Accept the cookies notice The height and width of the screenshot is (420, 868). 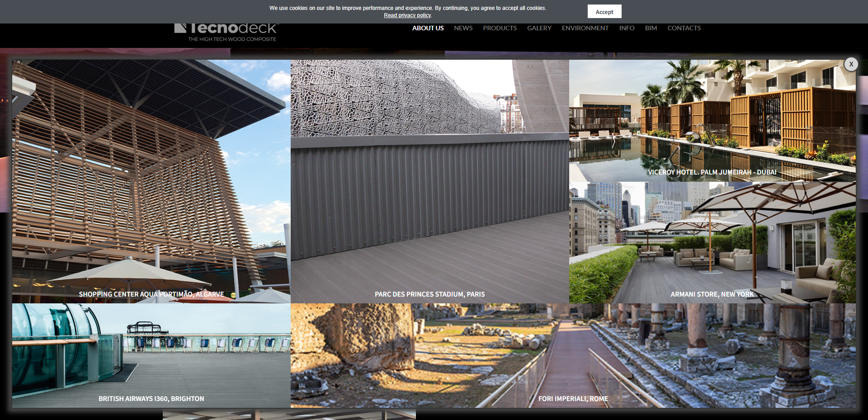(x=604, y=12)
